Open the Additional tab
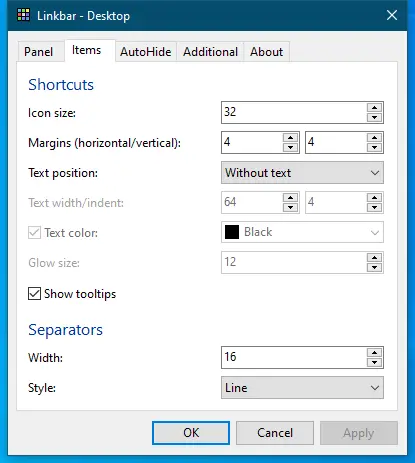 tap(210, 52)
